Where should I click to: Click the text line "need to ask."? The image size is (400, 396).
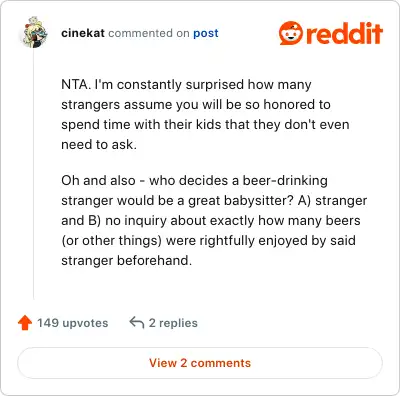[x=99, y=145]
